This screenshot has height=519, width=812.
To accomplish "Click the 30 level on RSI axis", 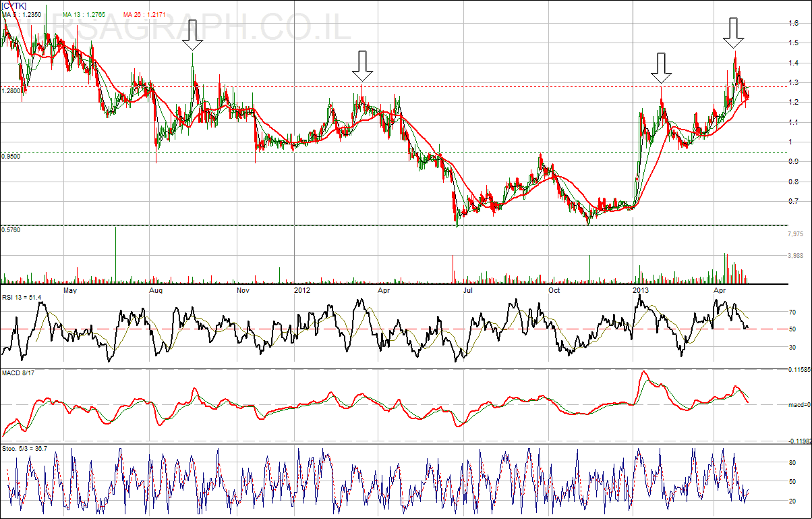I will tap(792, 348).
